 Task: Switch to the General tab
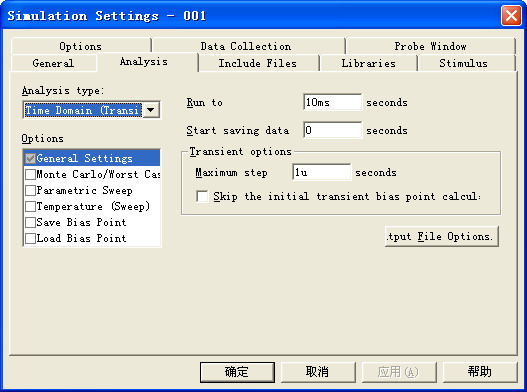click(x=53, y=63)
